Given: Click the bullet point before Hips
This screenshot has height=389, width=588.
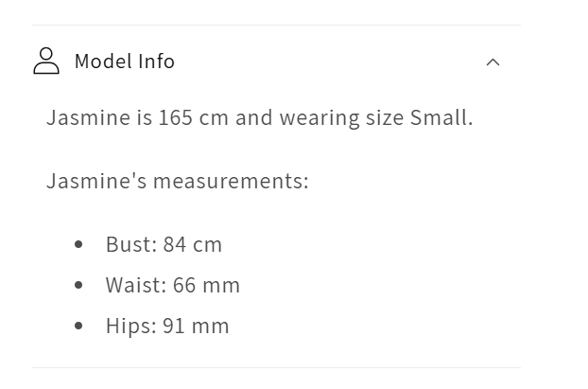Looking at the screenshot, I should (78, 326).
